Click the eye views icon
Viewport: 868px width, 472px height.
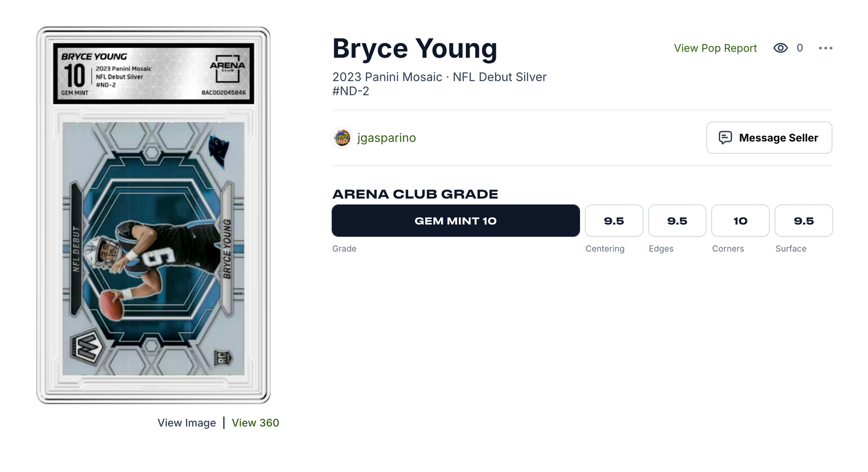pos(780,48)
